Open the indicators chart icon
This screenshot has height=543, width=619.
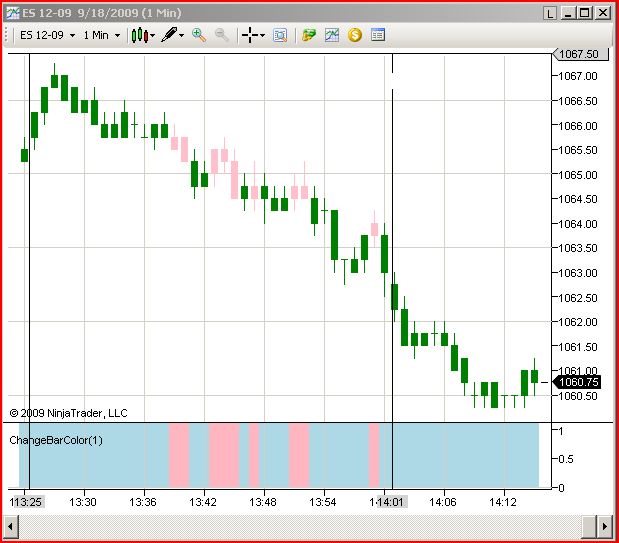click(332, 35)
